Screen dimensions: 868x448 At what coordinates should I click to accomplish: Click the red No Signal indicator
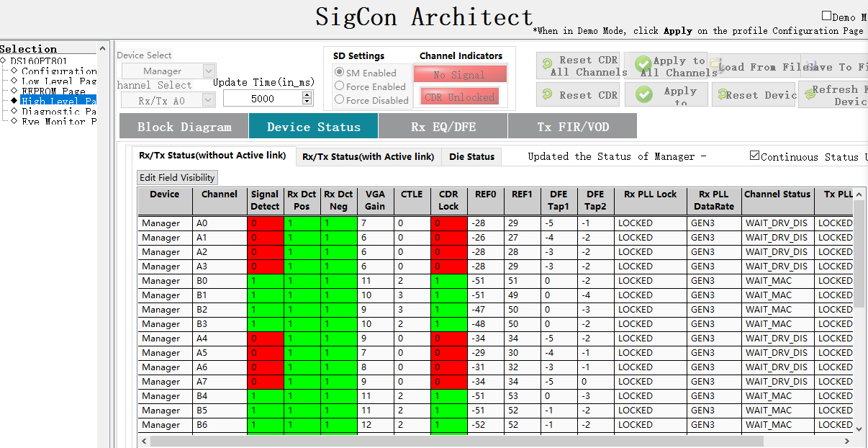(459, 74)
